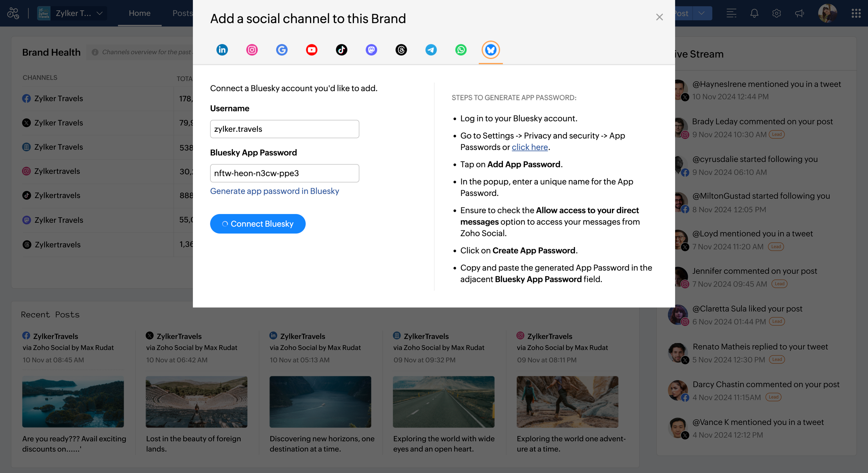Click Lead tag on Renato Matheis's reply

[777, 359]
